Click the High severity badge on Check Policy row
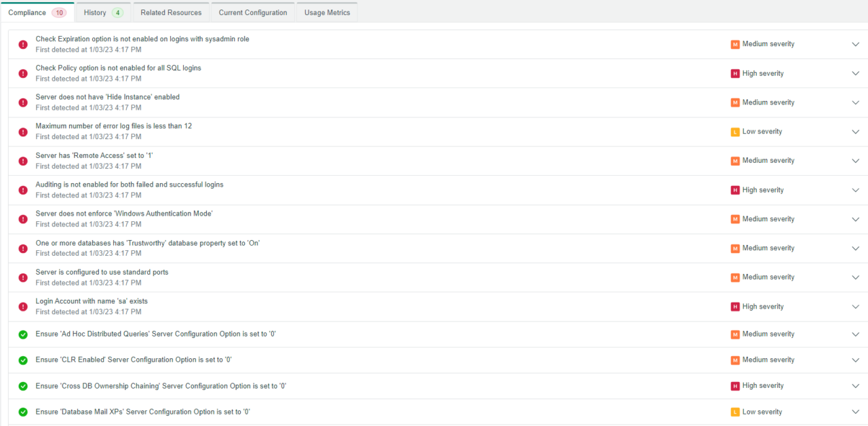This screenshot has width=868, height=426. [x=757, y=73]
